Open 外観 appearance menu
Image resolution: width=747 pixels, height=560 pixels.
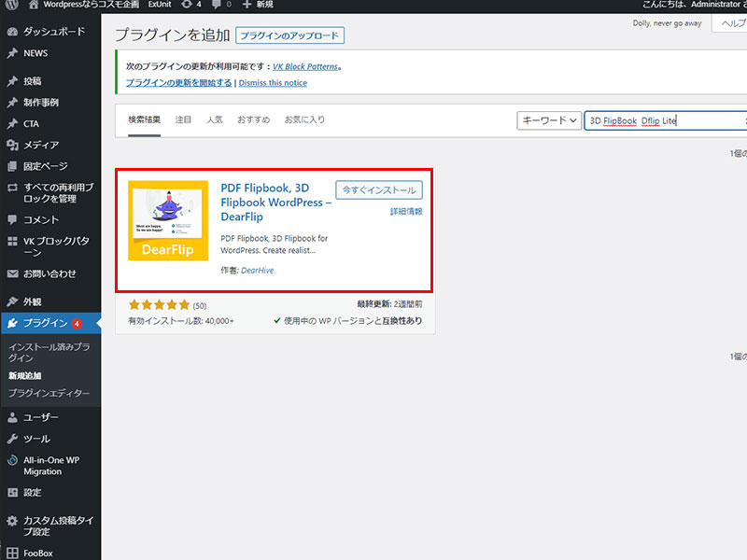tap(33, 301)
